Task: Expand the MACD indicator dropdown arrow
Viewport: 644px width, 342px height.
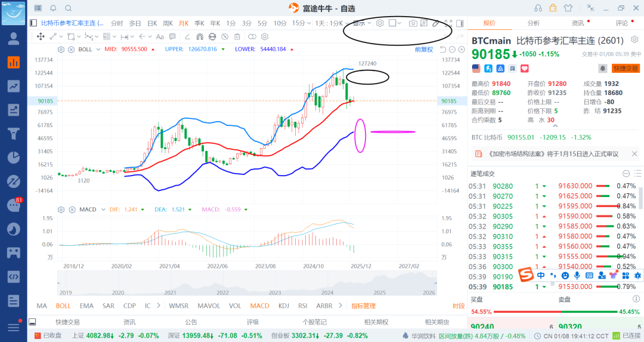Action: pos(103,209)
